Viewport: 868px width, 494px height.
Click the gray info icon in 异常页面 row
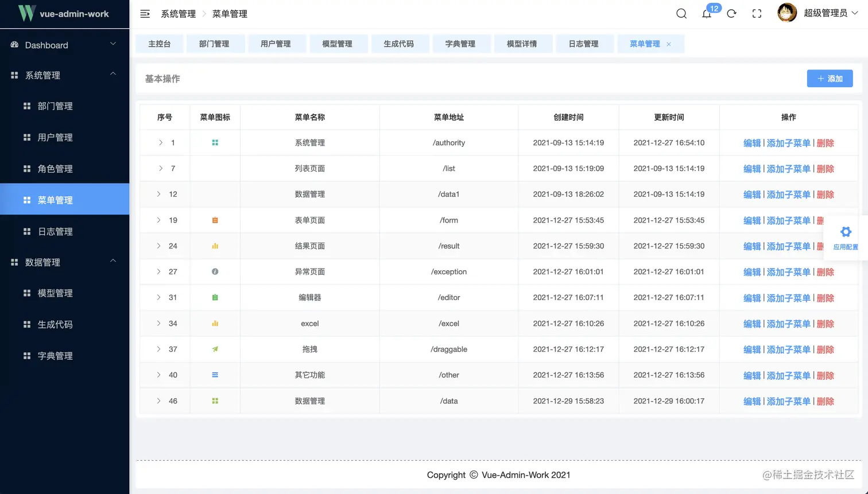click(215, 271)
